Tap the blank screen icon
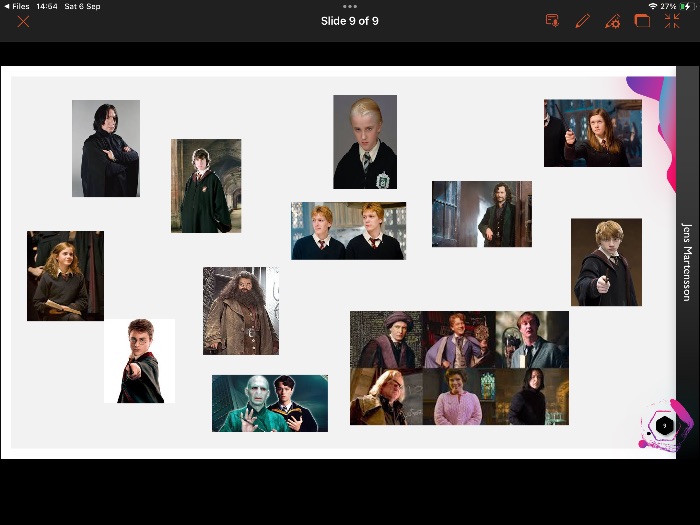The image size is (700, 525). (x=642, y=21)
